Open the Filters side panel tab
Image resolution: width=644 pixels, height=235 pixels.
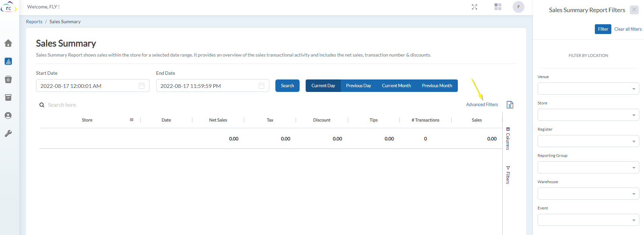point(508,175)
